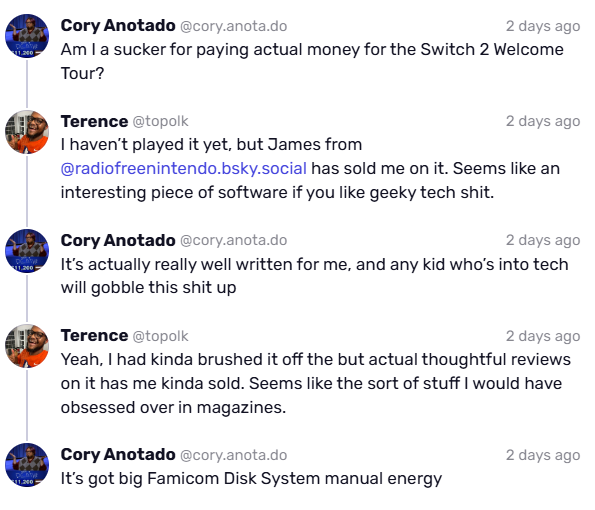This screenshot has height=510, width=595.
Task: Click Terence's avatar on the fourth post
Action: (x=27, y=346)
